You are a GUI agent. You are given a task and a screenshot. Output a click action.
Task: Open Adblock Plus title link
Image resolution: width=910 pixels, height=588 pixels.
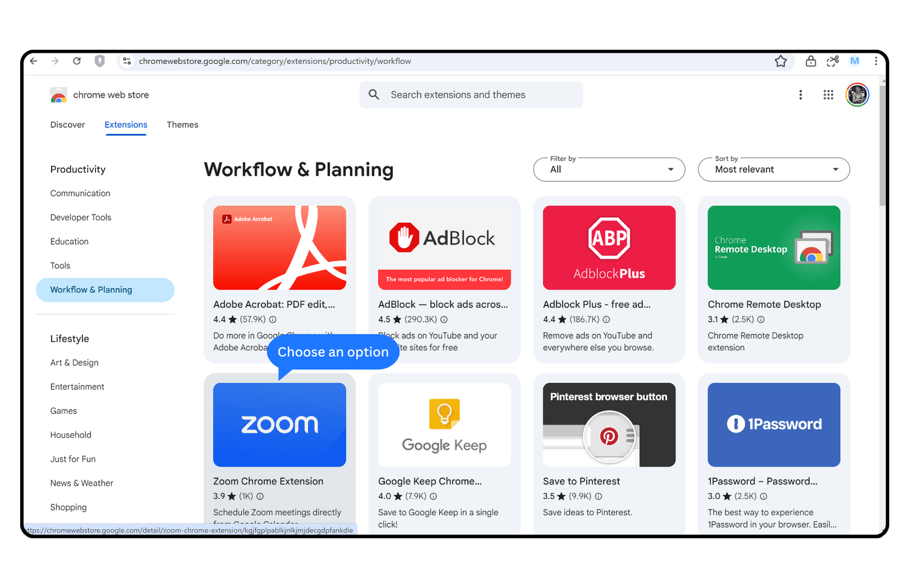597,305
